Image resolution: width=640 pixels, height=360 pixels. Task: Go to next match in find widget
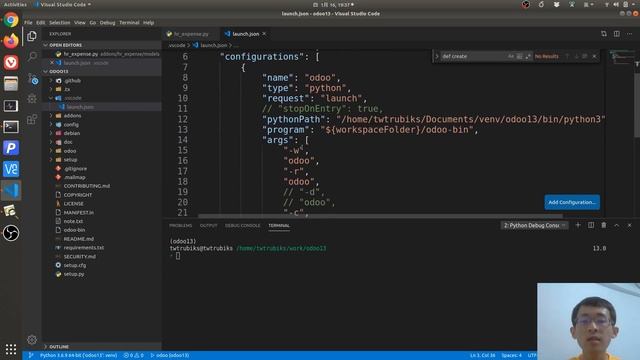point(576,56)
